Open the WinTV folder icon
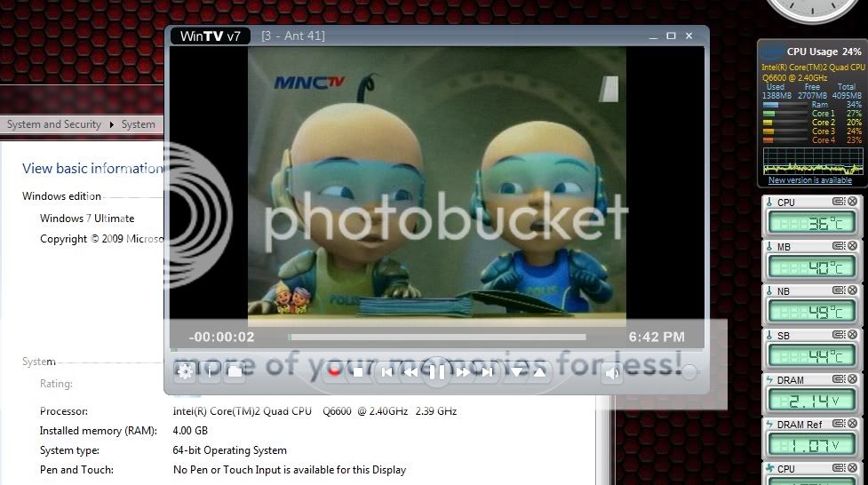The width and height of the screenshot is (868, 485). pos(235,371)
